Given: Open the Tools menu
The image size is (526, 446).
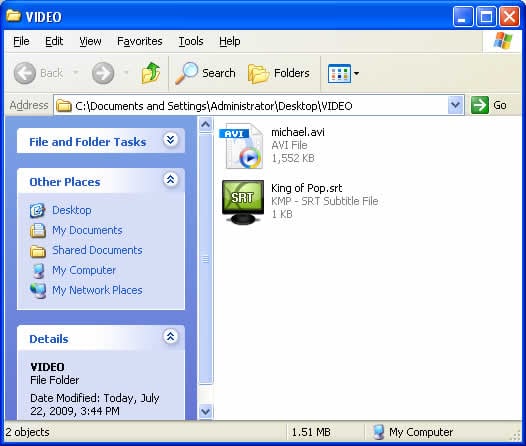Looking at the screenshot, I should tap(191, 41).
